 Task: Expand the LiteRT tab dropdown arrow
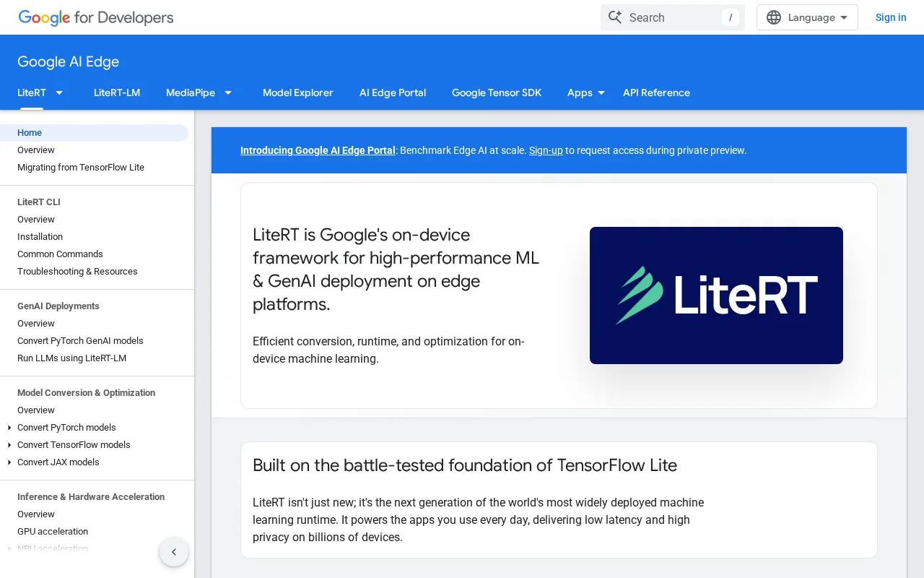[59, 92]
